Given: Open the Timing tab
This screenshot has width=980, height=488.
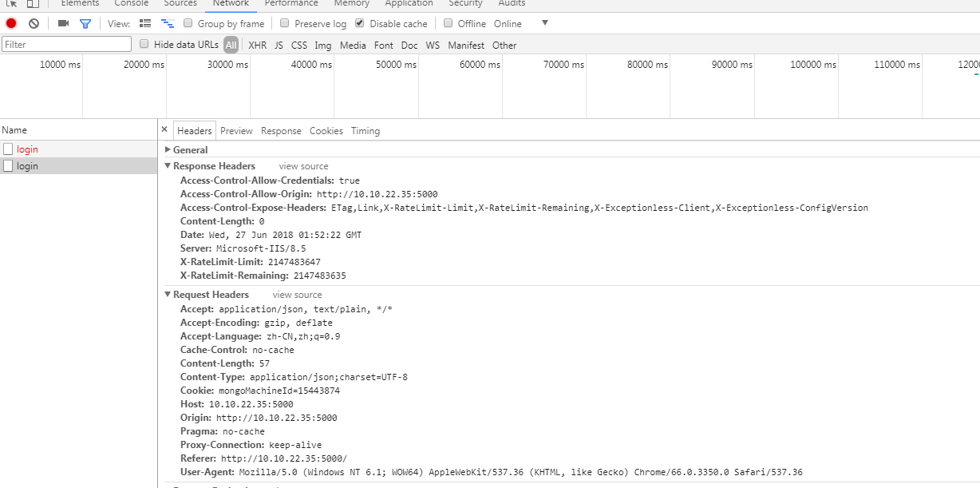Looking at the screenshot, I should coord(365,130).
